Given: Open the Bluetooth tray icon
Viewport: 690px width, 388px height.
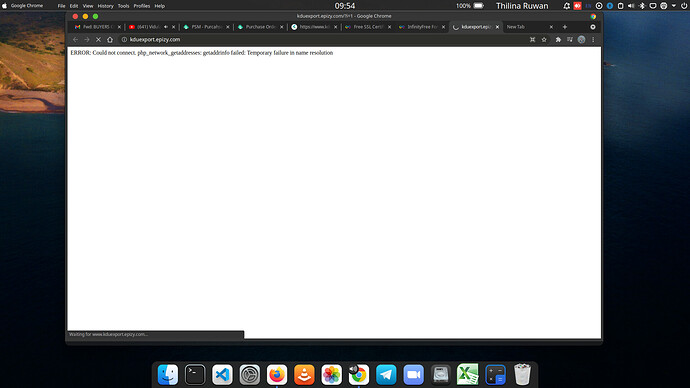Looking at the screenshot, I should (642, 6).
